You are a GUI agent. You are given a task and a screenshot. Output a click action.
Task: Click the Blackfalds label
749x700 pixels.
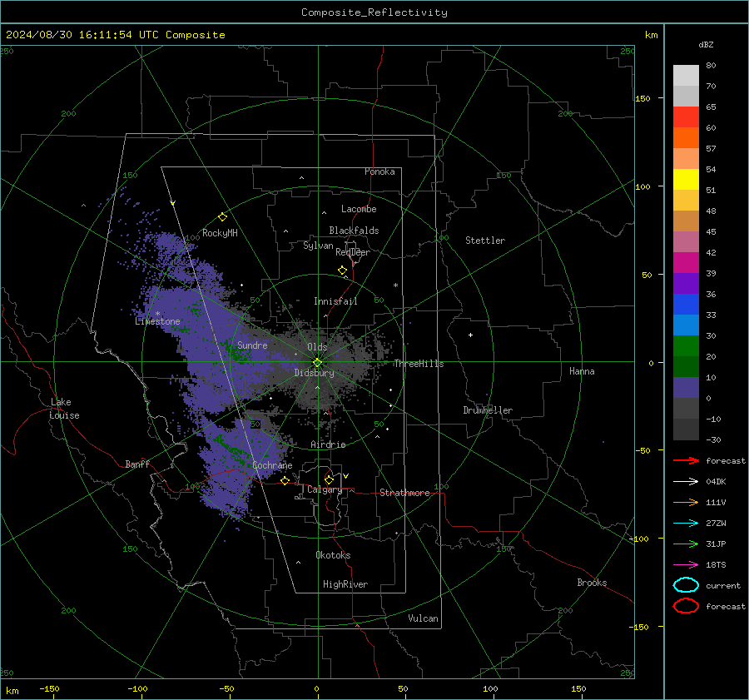[x=354, y=231]
